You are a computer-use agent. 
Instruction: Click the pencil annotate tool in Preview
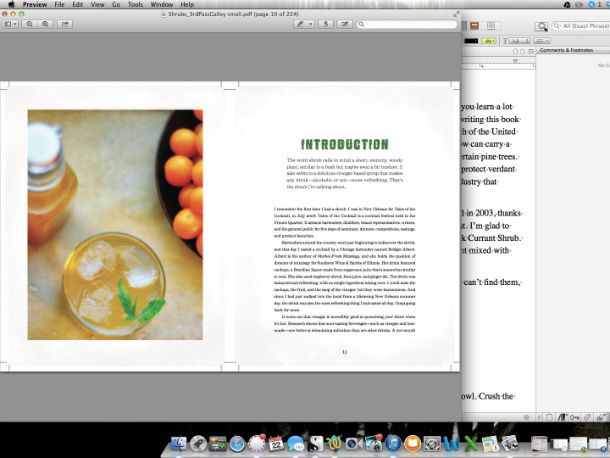pyautogui.click(x=299, y=23)
